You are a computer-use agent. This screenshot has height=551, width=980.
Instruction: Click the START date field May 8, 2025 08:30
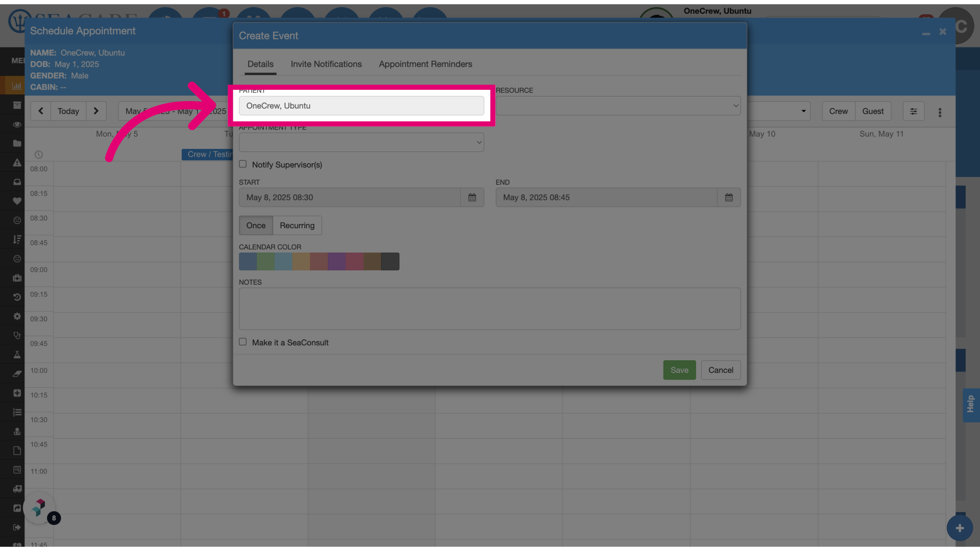(350, 197)
